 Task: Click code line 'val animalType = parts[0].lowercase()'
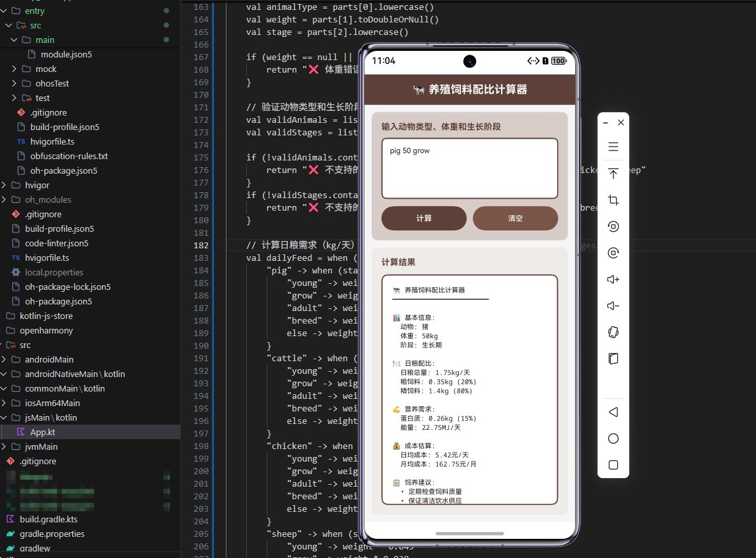point(340,7)
